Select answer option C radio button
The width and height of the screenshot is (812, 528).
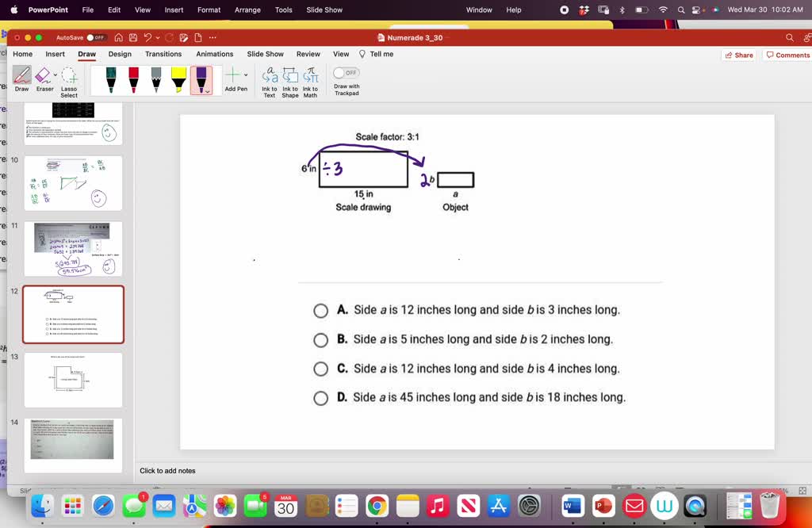pos(320,369)
